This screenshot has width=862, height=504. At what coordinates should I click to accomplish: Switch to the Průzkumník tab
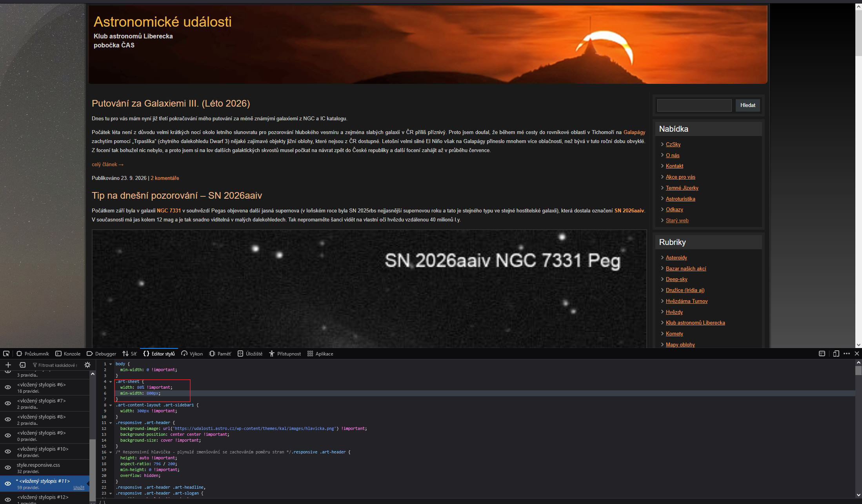[33, 354]
